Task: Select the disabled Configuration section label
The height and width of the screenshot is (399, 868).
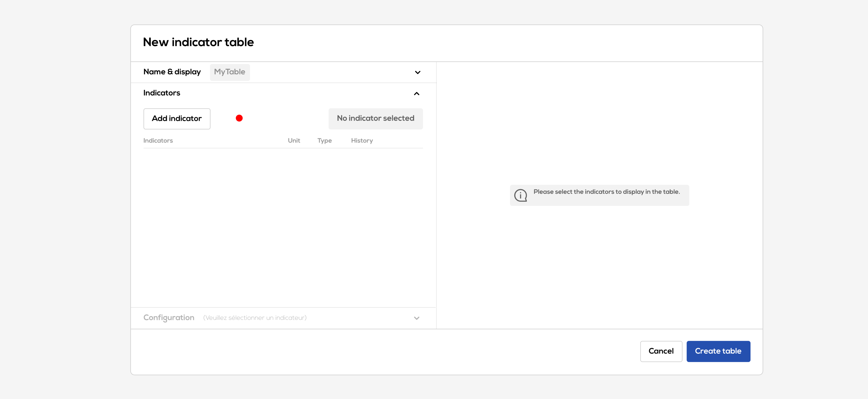Action: coord(169,318)
